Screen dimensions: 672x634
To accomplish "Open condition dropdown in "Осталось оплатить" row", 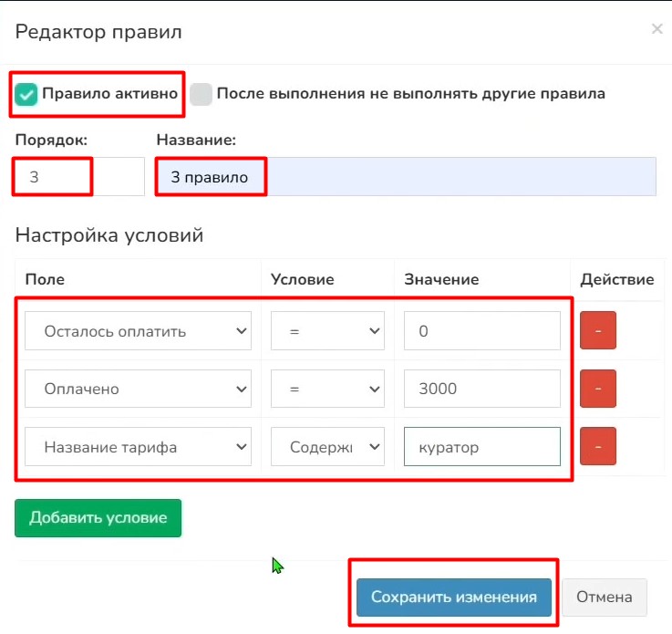I will click(327, 331).
